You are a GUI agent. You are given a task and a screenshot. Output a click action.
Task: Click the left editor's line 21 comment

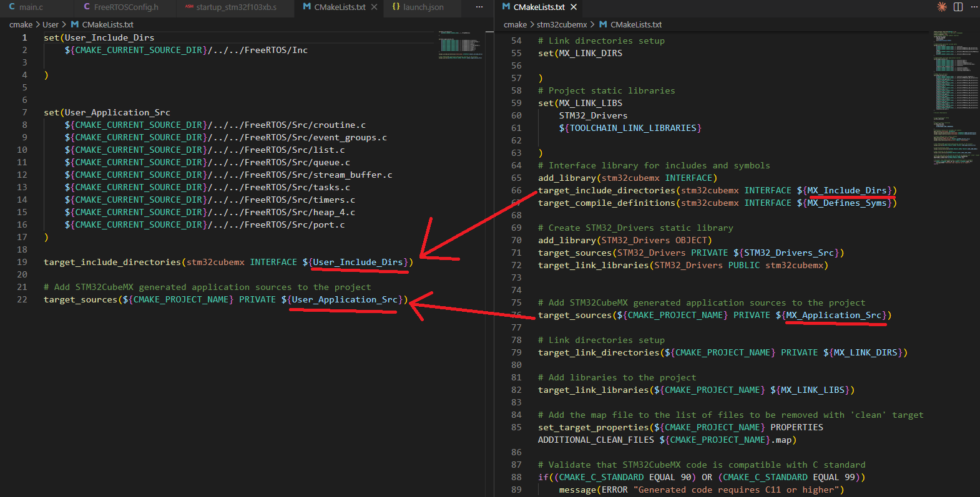coord(207,287)
